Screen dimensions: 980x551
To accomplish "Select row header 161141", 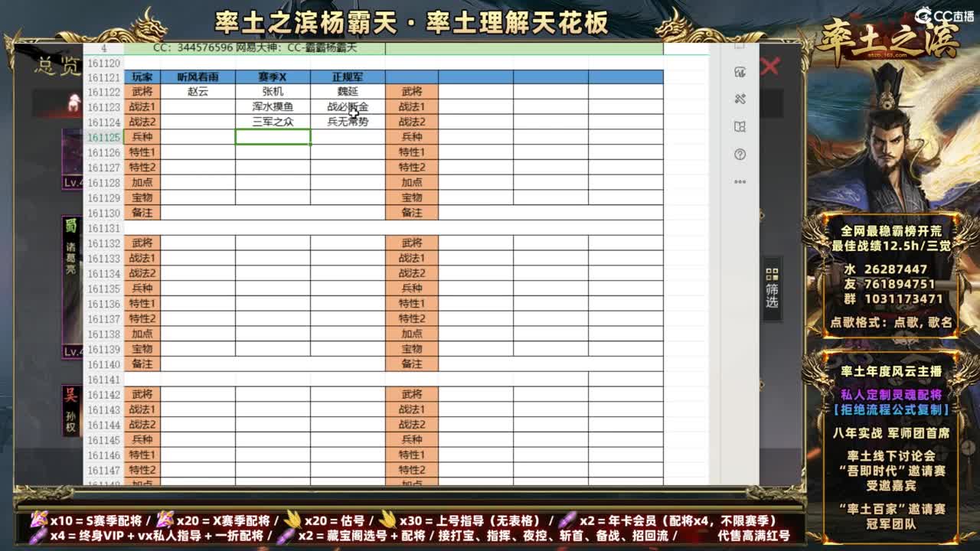I will (x=103, y=380).
